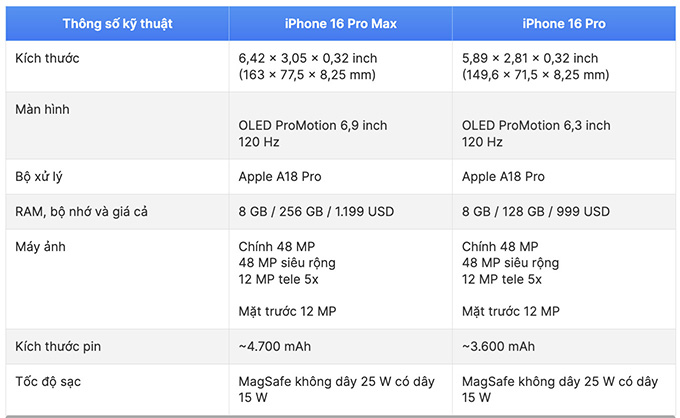Viewport: 680px width, 418px height.
Task: Click the 'iPhone 16 Pro Max' column header
Action: coord(340,23)
